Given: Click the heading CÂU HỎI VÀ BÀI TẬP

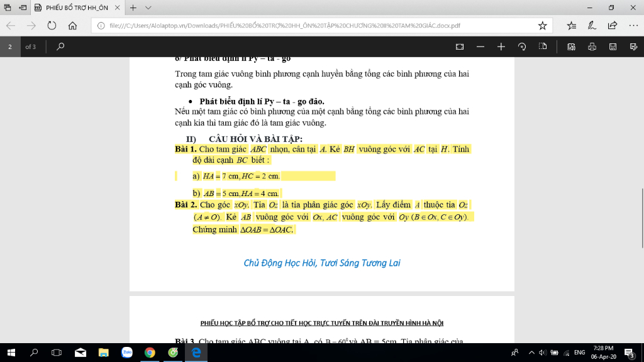Looking at the screenshot, I should [255, 139].
